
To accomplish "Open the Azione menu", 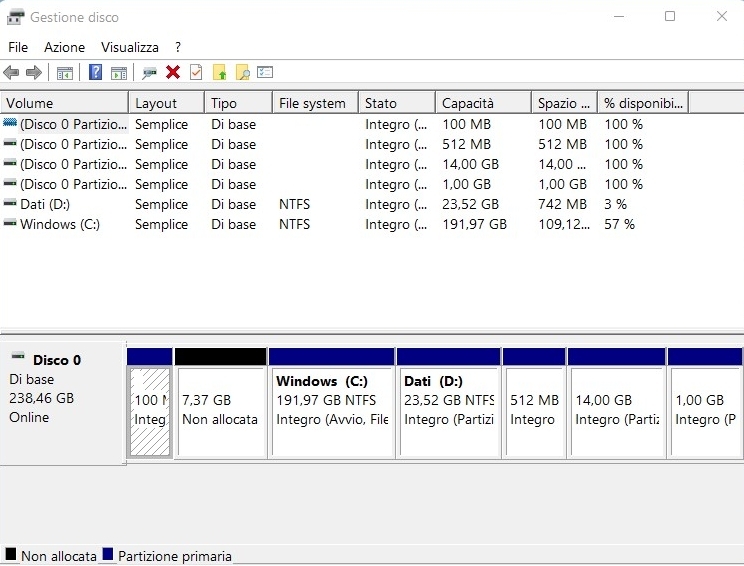I will 65,47.
